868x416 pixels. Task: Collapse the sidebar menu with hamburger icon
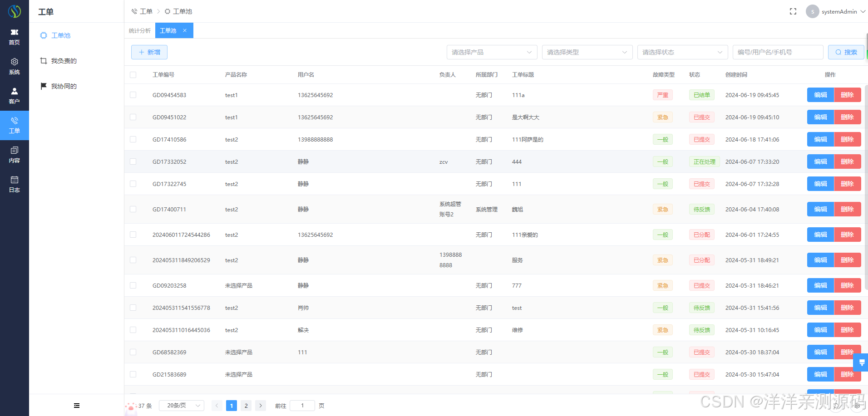77,406
